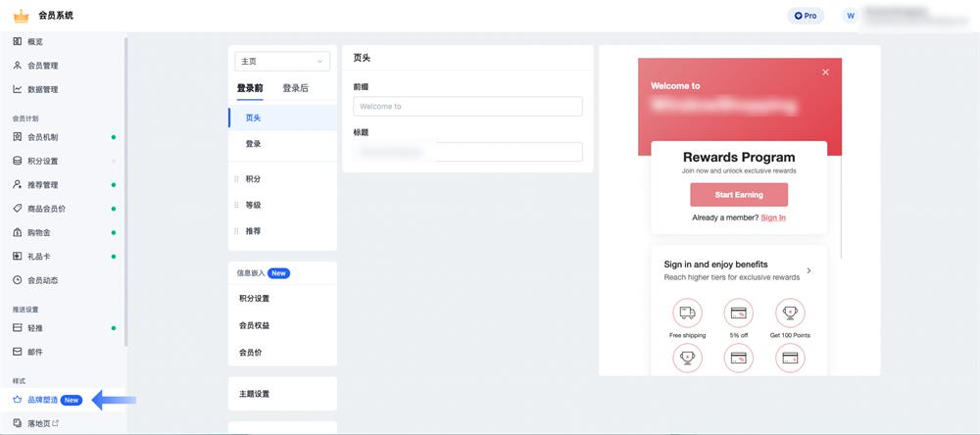980x435 pixels.
Task: Click the 邮件 envelope icon
Action: [18, 352]
